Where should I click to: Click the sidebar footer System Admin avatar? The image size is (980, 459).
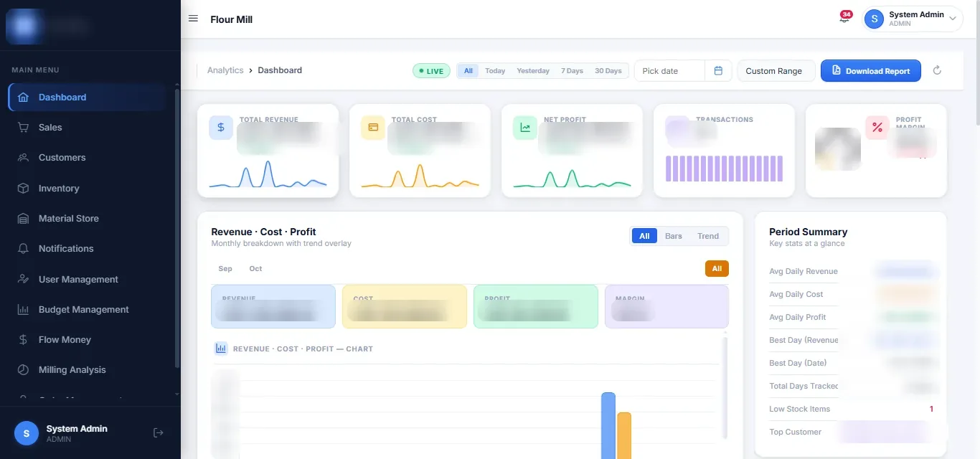coord(27,433)
